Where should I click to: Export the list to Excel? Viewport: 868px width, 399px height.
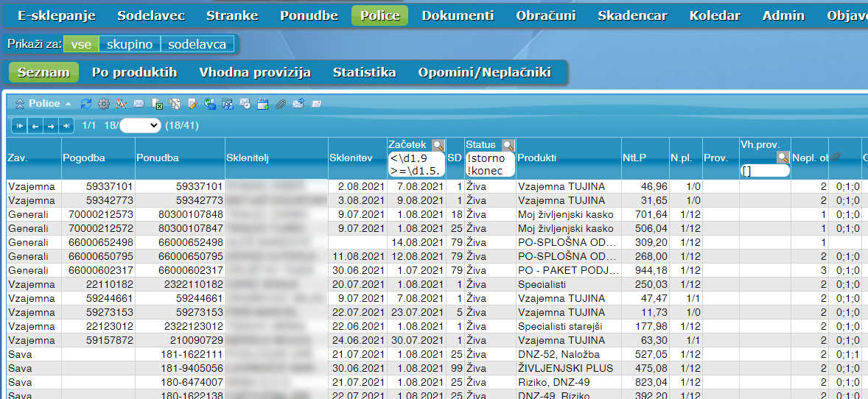click(x=157, y=104)
